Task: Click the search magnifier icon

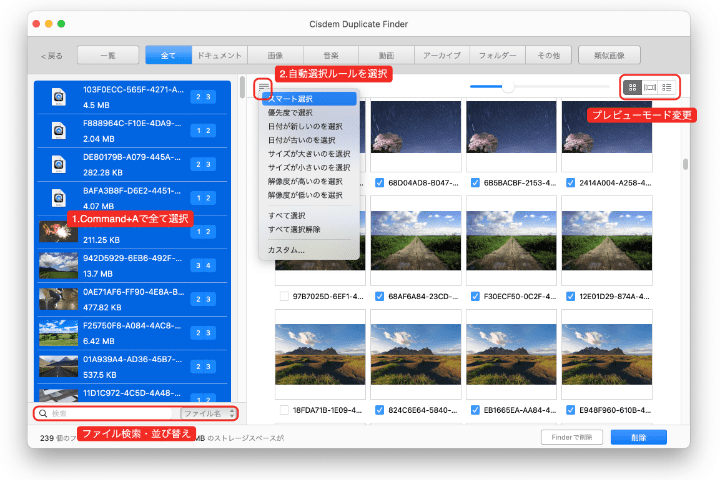Action: [43, 413]
